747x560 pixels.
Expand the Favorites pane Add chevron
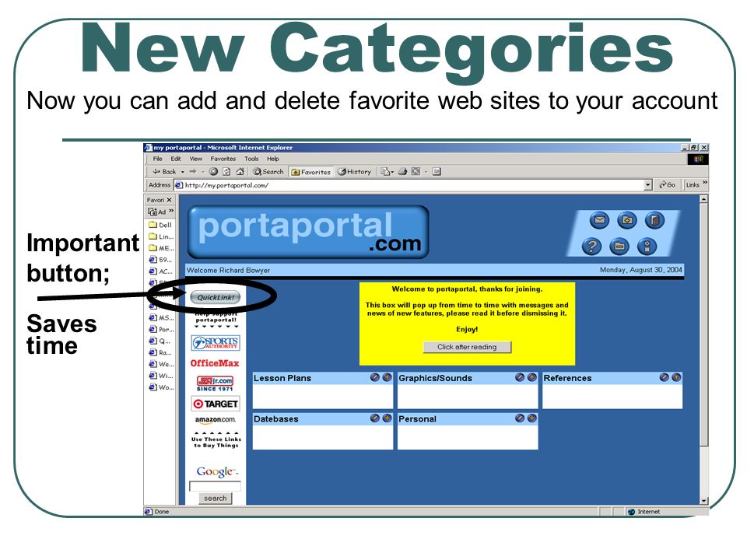coord(171,211)
